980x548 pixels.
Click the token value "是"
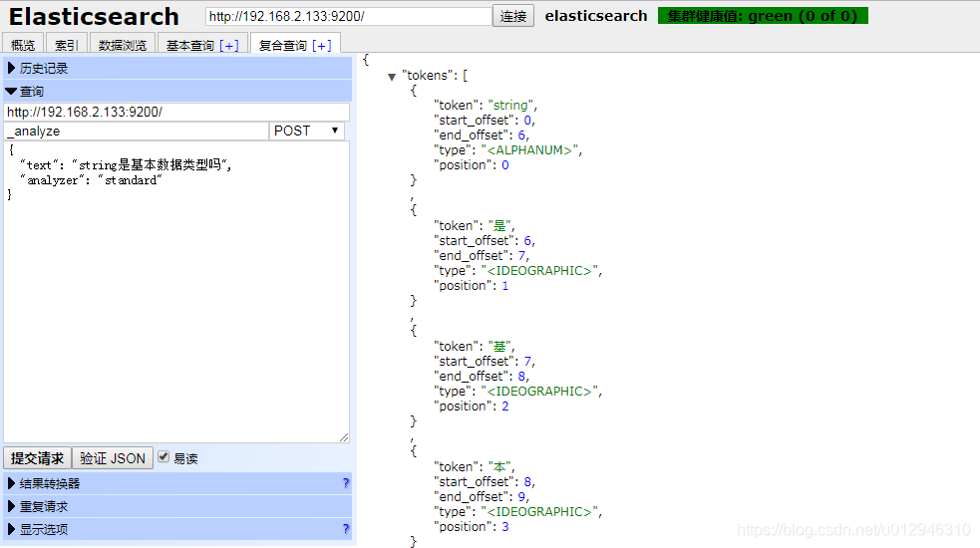pos(499,225)
